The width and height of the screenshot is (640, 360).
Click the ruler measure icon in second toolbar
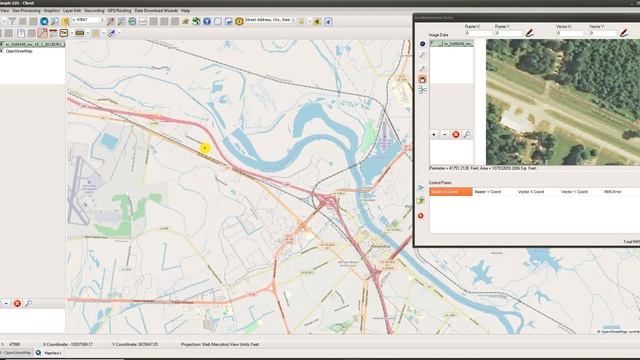tap(80, 33)
